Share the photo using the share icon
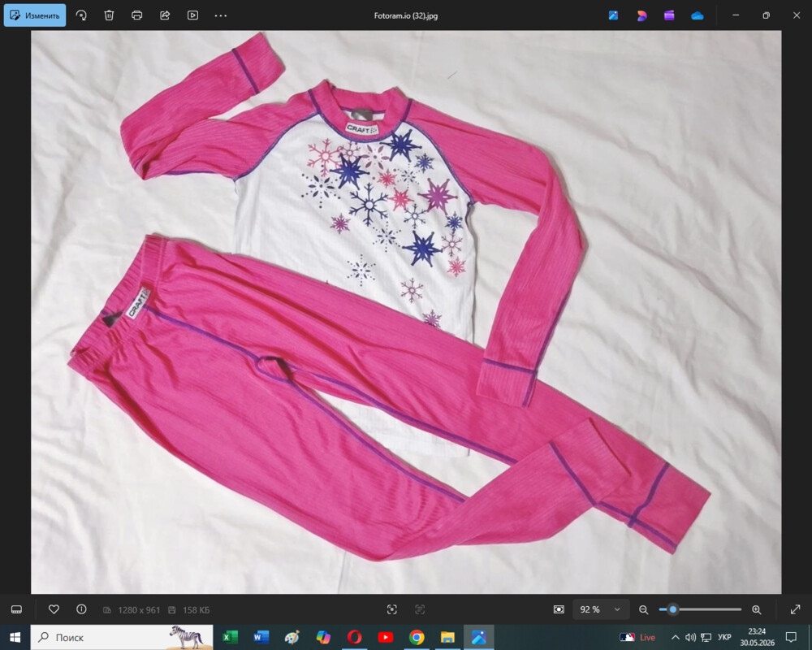The image size is (812, 650). (165, 15)
